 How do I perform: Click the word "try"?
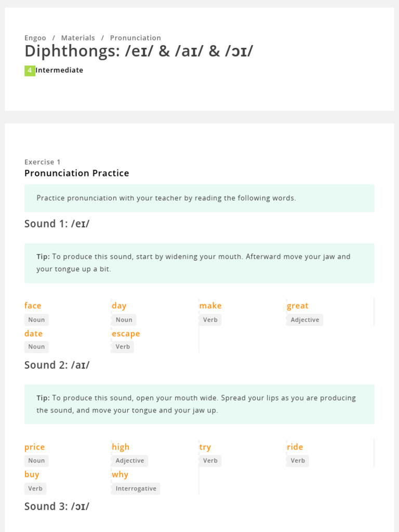pos(205,447)
